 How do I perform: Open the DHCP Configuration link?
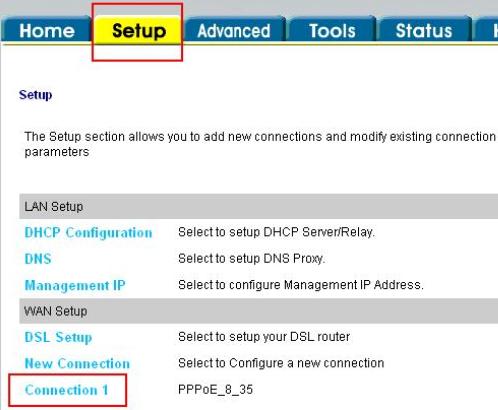(88, 232)
